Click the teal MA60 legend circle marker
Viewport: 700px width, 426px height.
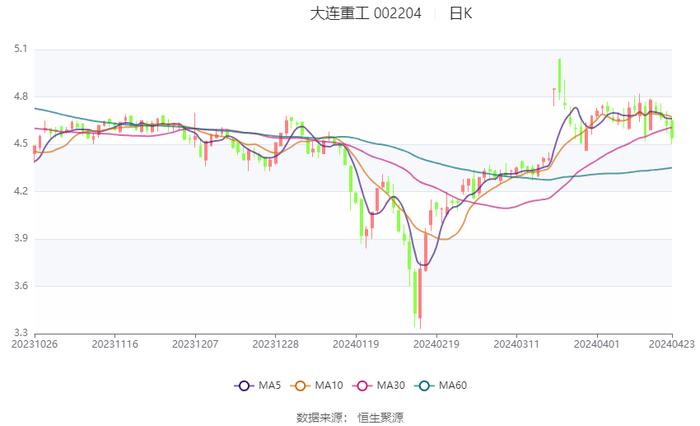coord(423,385)
